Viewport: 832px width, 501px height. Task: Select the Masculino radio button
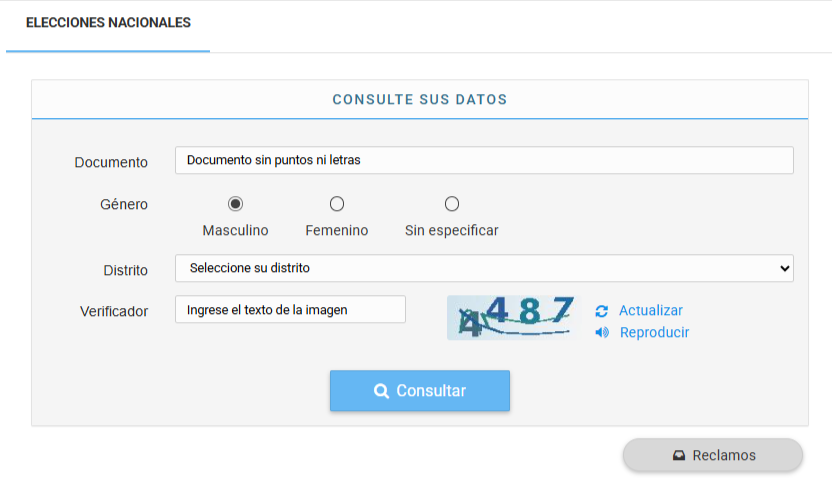(x=235, y=204)
